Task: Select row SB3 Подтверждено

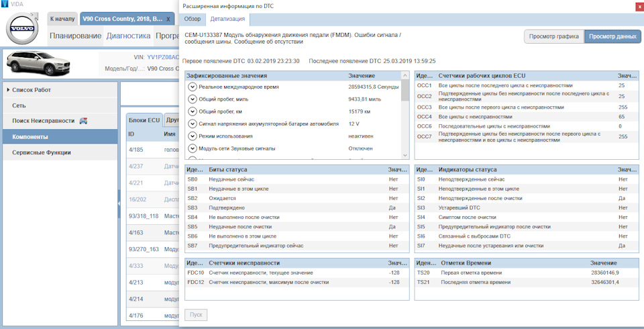Action: point(297,207)
